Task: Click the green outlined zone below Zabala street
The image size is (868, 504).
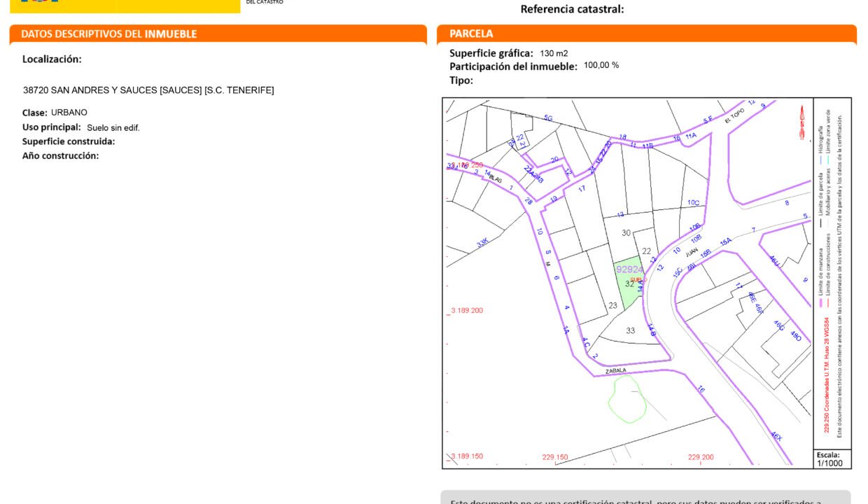Action: [626, 399]
